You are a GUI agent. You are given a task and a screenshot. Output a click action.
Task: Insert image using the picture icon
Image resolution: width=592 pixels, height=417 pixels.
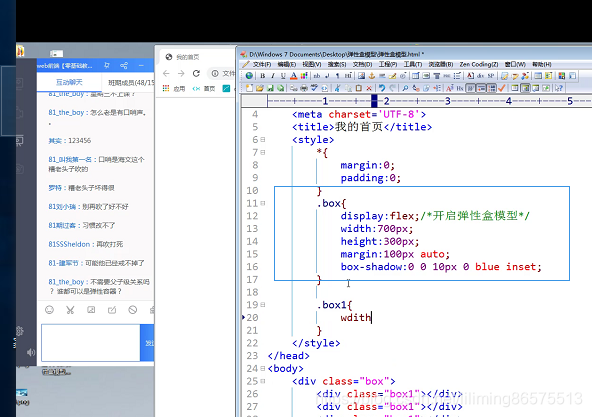pyautogui.click(x=361, y=76)
